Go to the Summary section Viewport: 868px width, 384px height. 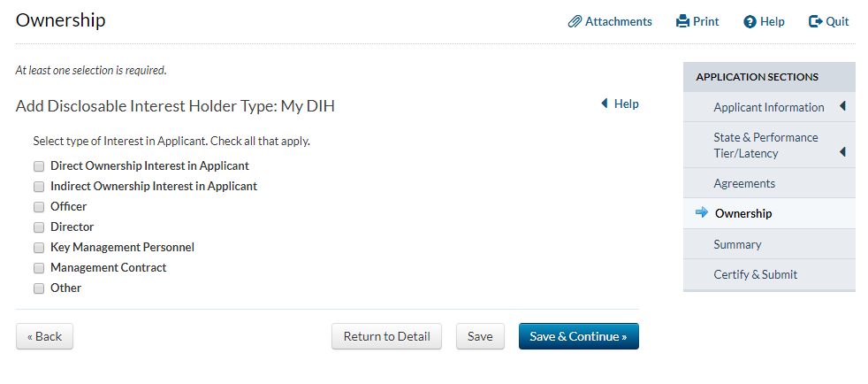(x=737, y=244)
